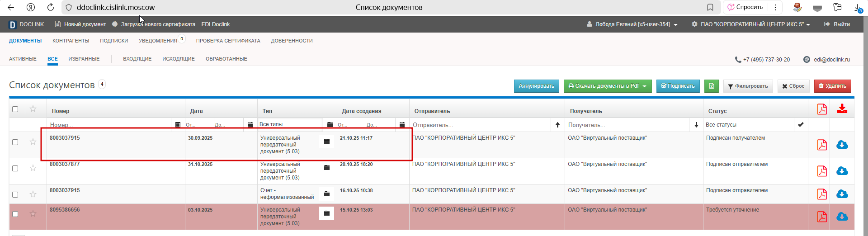Tick checkbox for Счет - неформализованный row
Screen dimensions: 868x236
click(15, 194)
